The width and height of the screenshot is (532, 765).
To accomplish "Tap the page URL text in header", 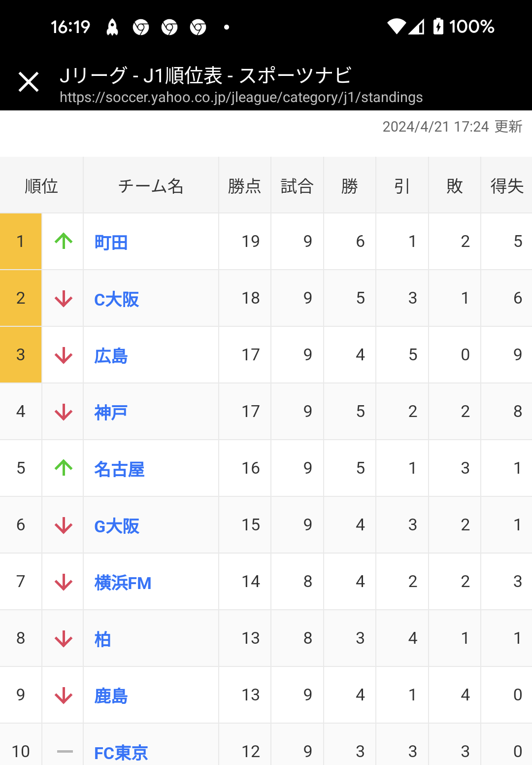I will pos(241,97).
